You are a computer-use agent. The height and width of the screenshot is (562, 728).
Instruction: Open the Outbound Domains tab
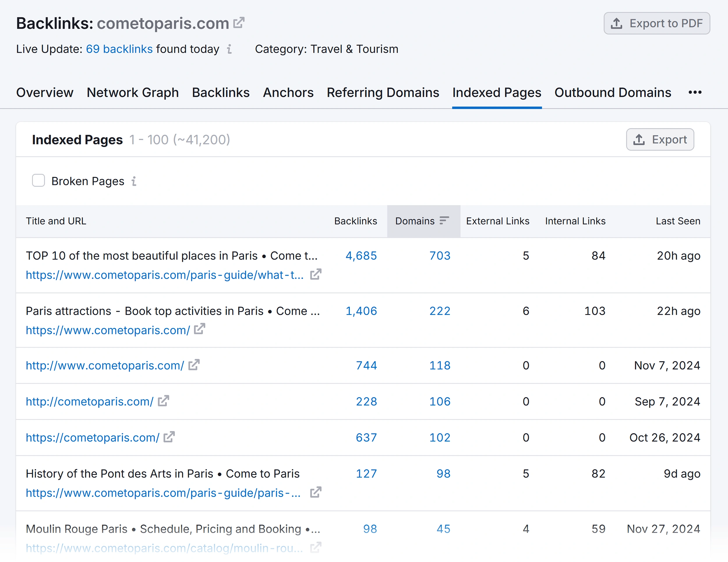coord(613,92)
